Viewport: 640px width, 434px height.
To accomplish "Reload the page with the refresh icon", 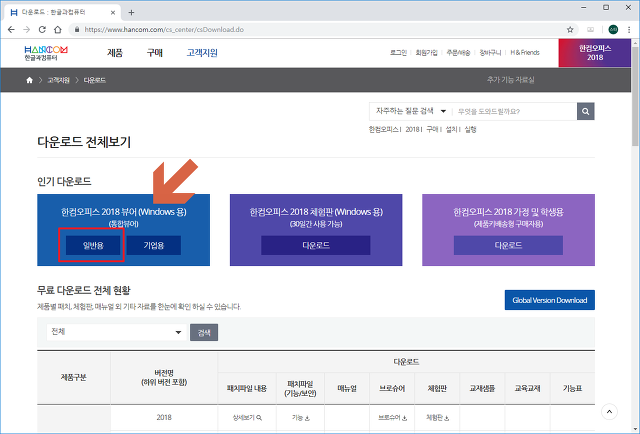I will point(42,29).
